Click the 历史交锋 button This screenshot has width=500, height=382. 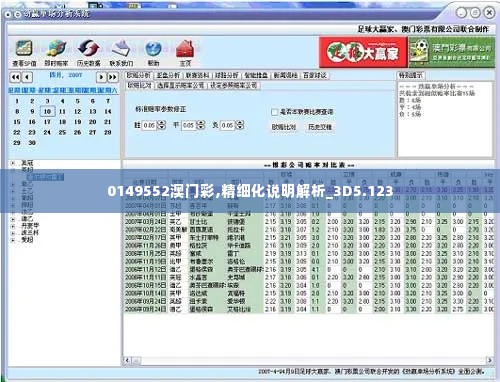tap(320, 127)
